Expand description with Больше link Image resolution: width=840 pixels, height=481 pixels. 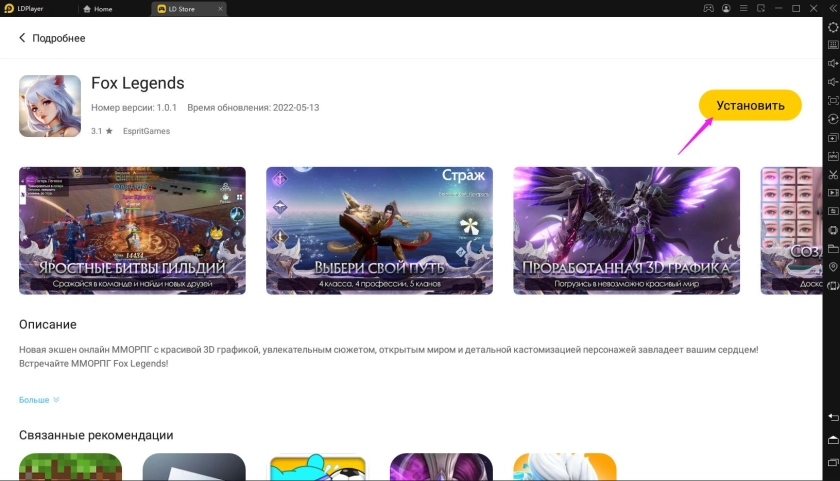tap(39, 400)
